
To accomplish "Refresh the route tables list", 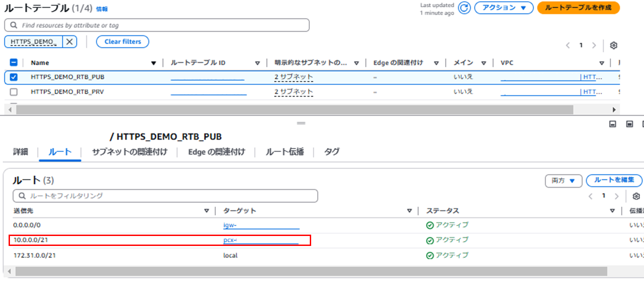I will (464, 8).
